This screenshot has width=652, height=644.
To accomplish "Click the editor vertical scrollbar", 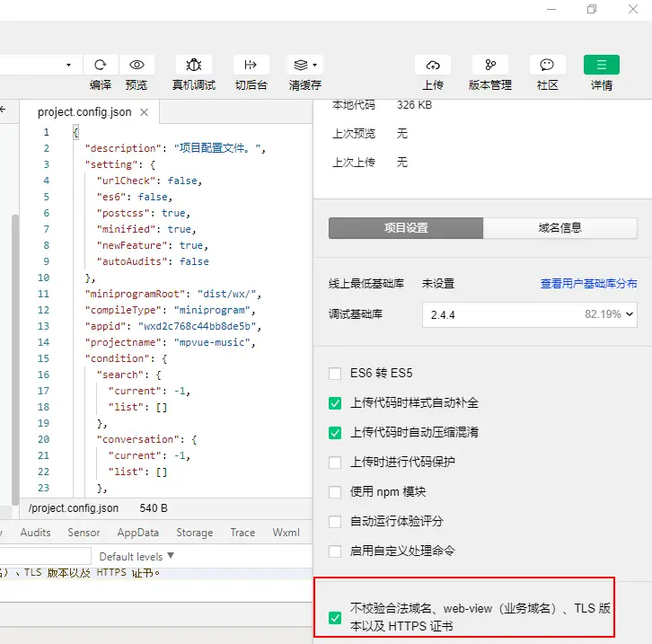I will [15, 359].
